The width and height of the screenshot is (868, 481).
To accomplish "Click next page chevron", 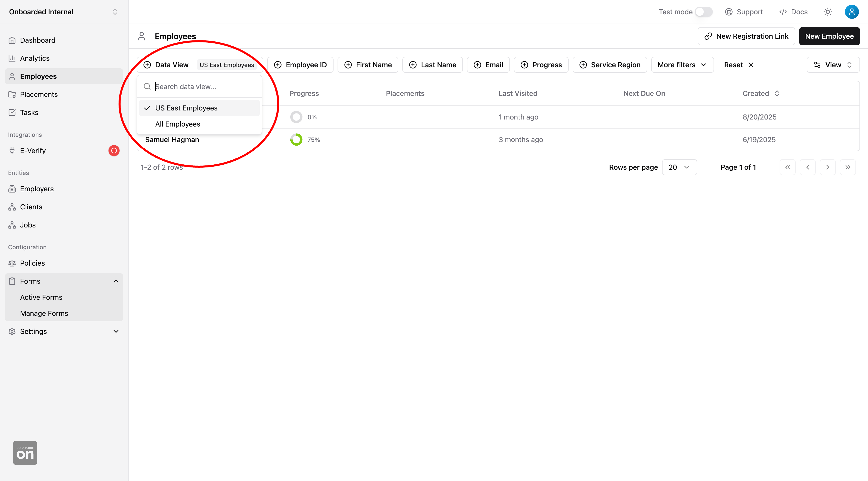I will pyautogui.click(x=828, y=167).
